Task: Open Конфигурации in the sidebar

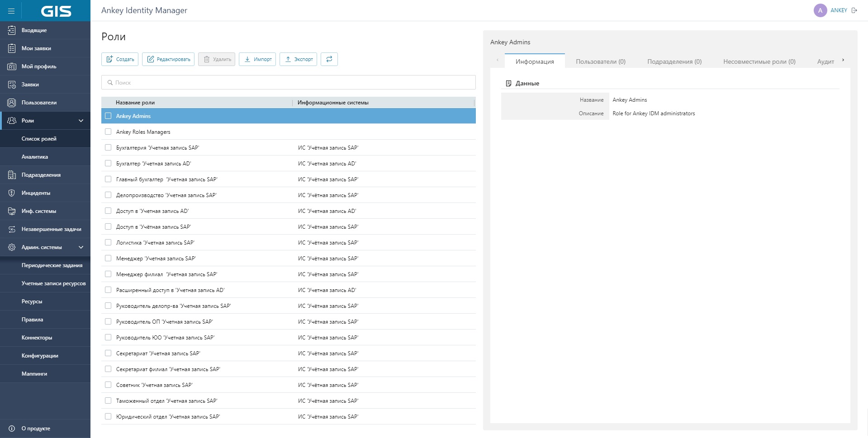Action: pos(45,356)
